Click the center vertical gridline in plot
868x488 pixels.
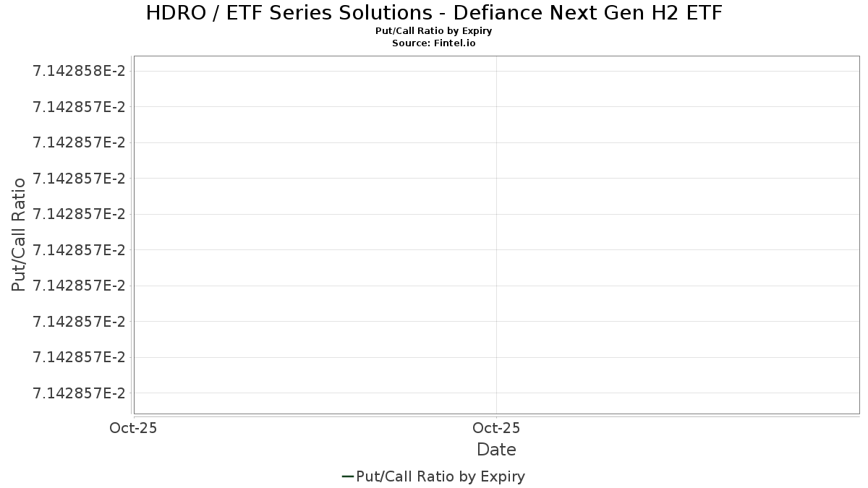tap(496, 235)
